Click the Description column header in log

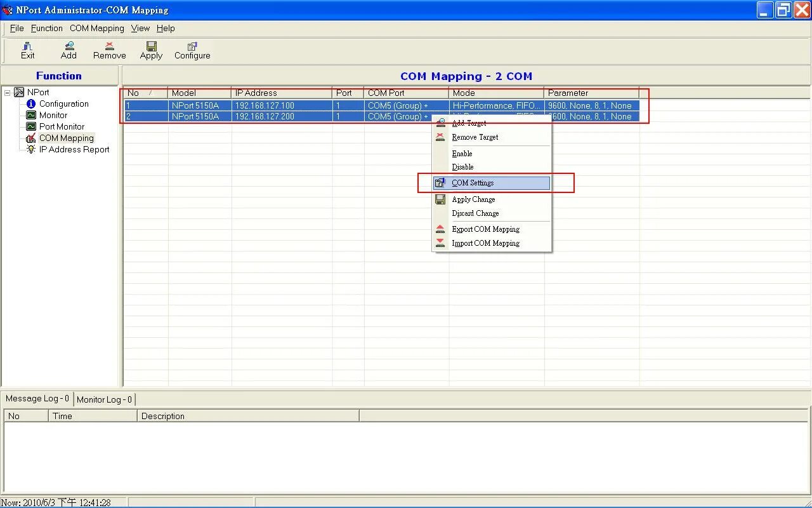(248, 416)
